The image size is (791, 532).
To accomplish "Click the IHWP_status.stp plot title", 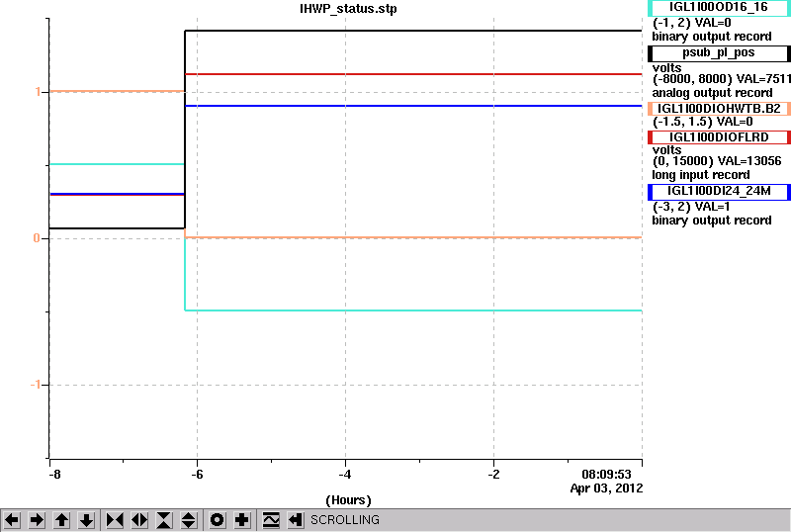I will [x=348, y=9].
